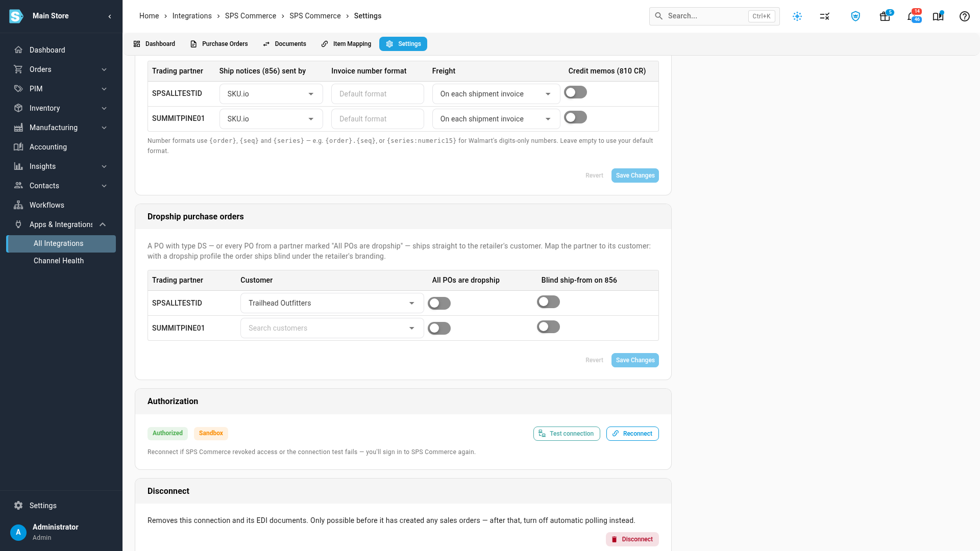Toggle credit memos for SPSALLTESTID

coord(575,92)
